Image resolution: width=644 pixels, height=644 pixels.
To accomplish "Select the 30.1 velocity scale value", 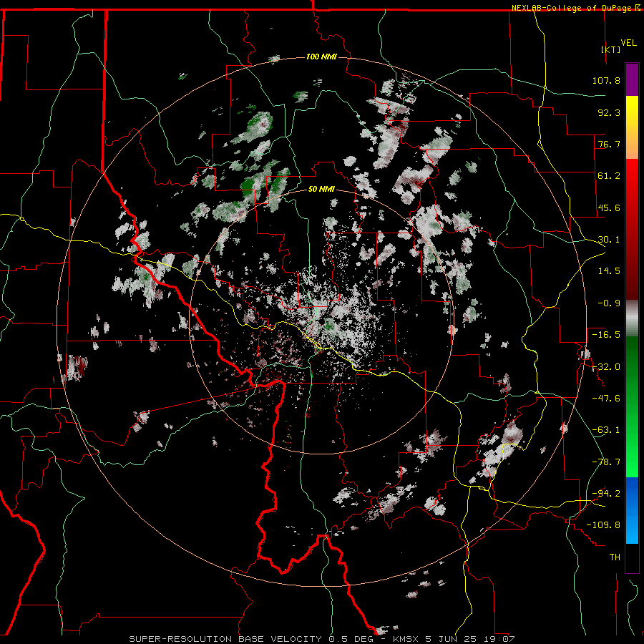I will coord(609,240).
